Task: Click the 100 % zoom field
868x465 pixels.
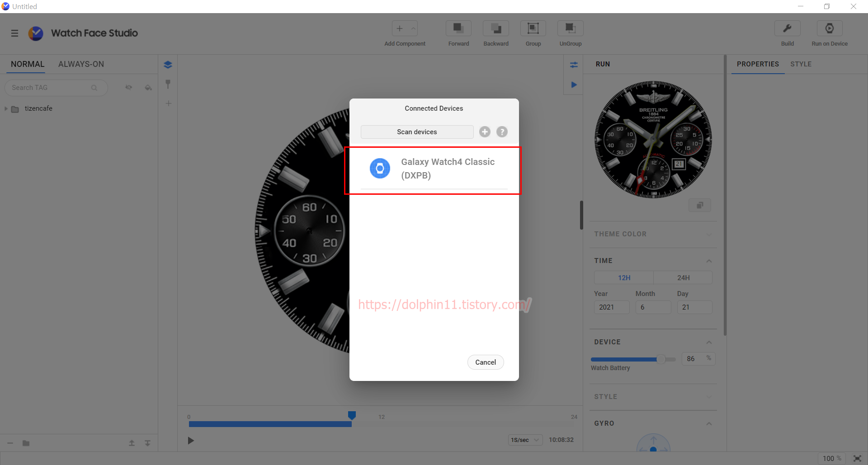Action: pos(831,459)
